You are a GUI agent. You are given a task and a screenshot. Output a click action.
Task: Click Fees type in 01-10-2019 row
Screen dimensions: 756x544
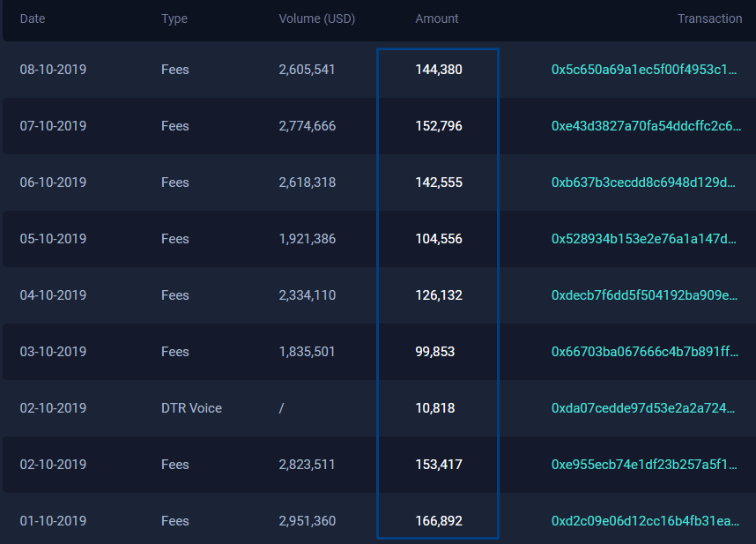(175, 521)
